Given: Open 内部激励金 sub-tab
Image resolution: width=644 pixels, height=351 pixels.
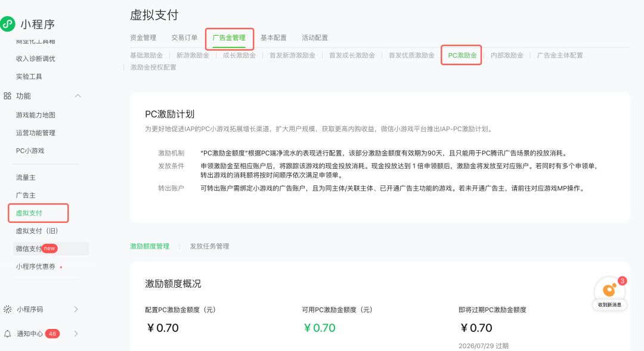Looking at the screenshot, I should (x=507, y=55).
